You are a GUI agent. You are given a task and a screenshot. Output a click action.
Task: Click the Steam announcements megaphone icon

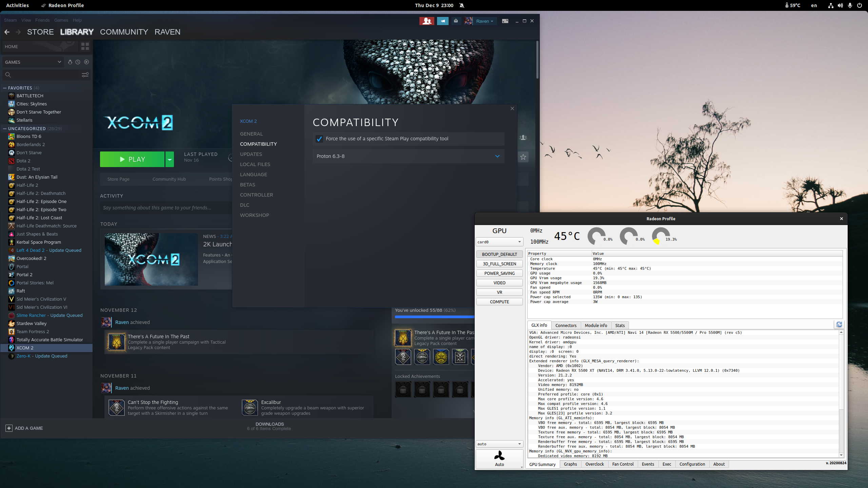tap(442, 21)
